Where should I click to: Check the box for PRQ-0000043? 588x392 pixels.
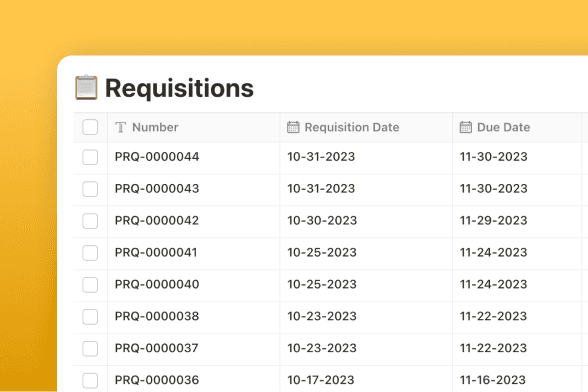click(90, 189)
